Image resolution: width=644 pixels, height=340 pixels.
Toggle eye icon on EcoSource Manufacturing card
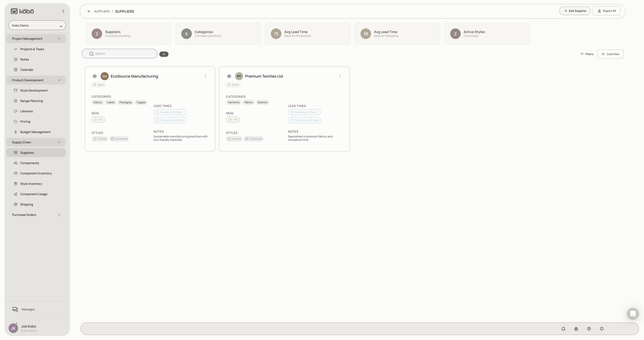95,76
